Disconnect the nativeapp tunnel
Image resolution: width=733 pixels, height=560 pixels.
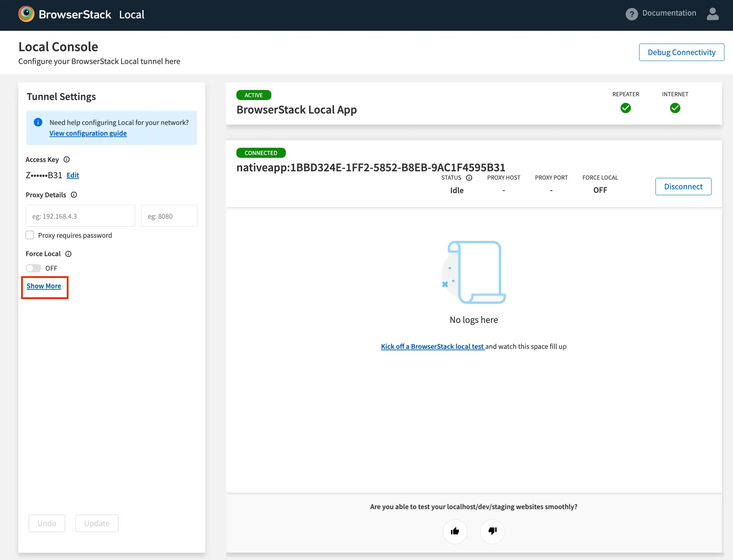pyautogui.click(x=683, y=187)
